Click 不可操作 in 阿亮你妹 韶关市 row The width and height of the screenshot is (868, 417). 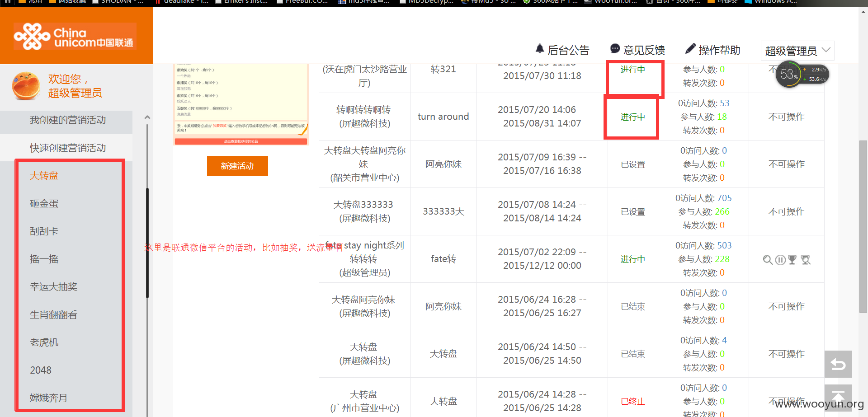pos(787,164)
